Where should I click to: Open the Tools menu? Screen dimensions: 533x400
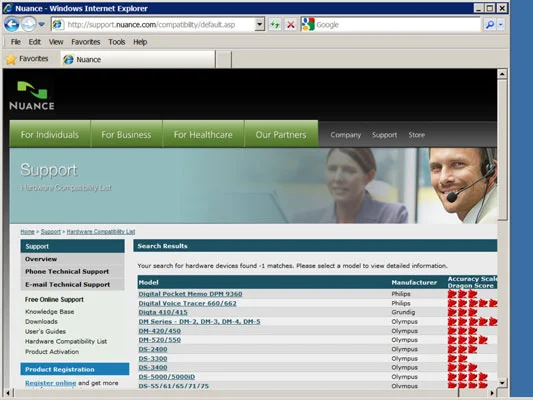[117, 42]
